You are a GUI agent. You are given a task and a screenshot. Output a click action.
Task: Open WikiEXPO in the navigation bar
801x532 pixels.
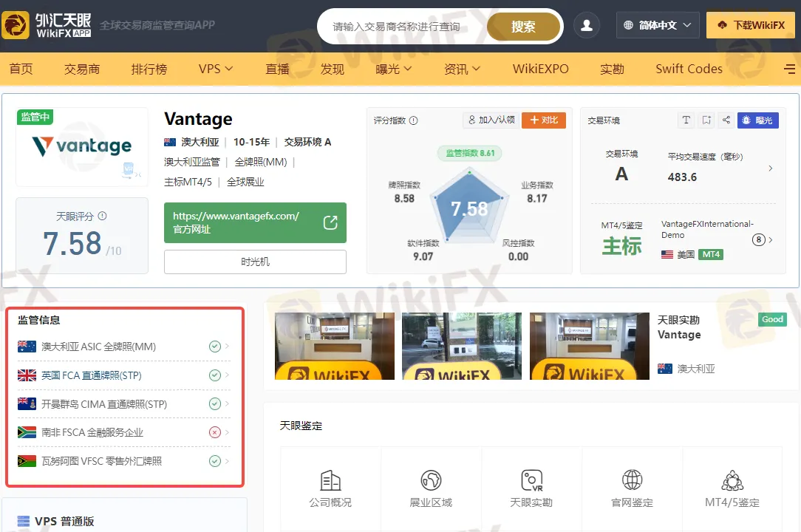[x=540, y=69]
